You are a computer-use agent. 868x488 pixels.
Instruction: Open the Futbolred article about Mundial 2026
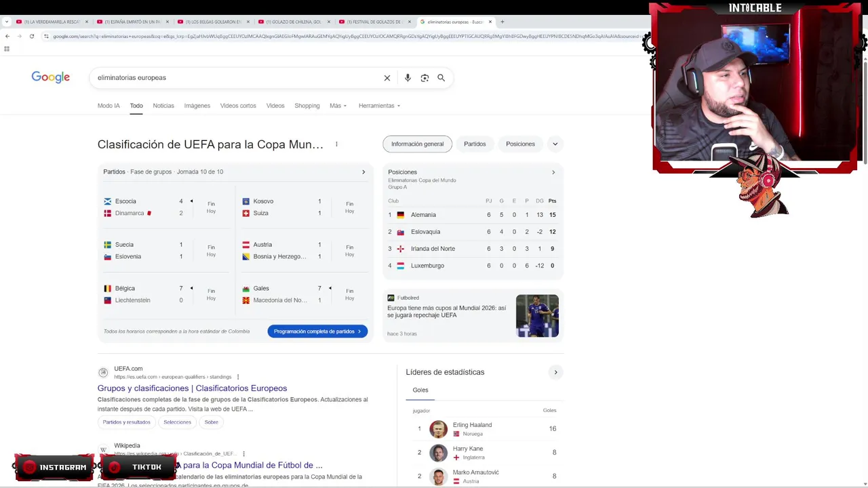[x=447, y=312]
